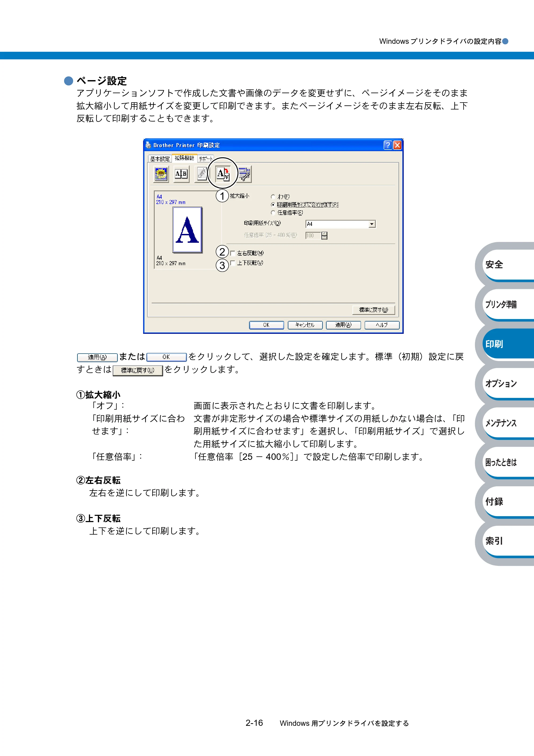Click the title bar question mark icon
Viewport: 534px width, 756px height.
387,145
